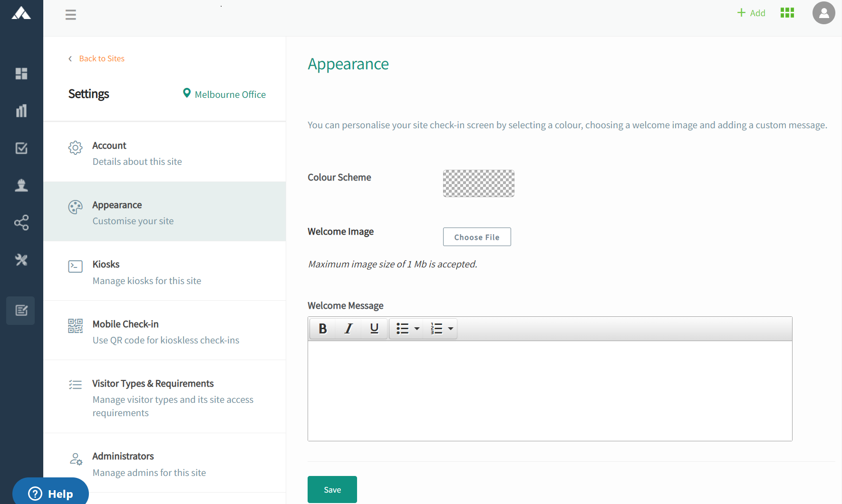This screenshot has width=842, height=504.
Task: Expand the numbered list dropdown arrow
Action: click(450, 329)
